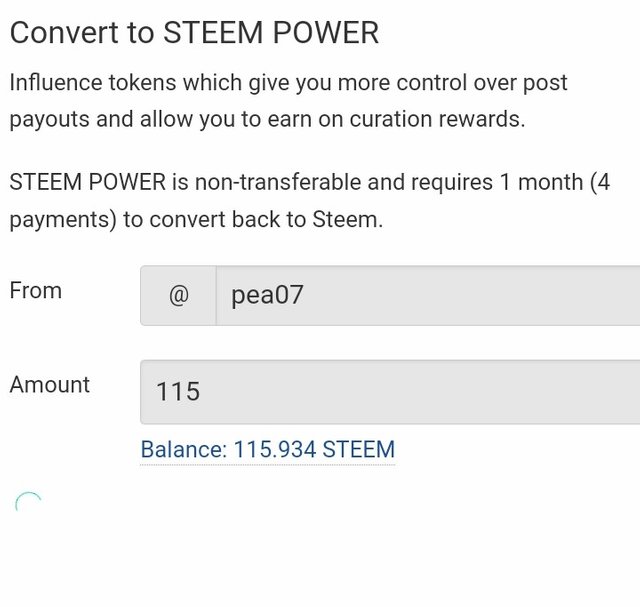This screenshot has width=640, height=607.
Task: Click the curation rewards text
Action: tap(437, 119)
